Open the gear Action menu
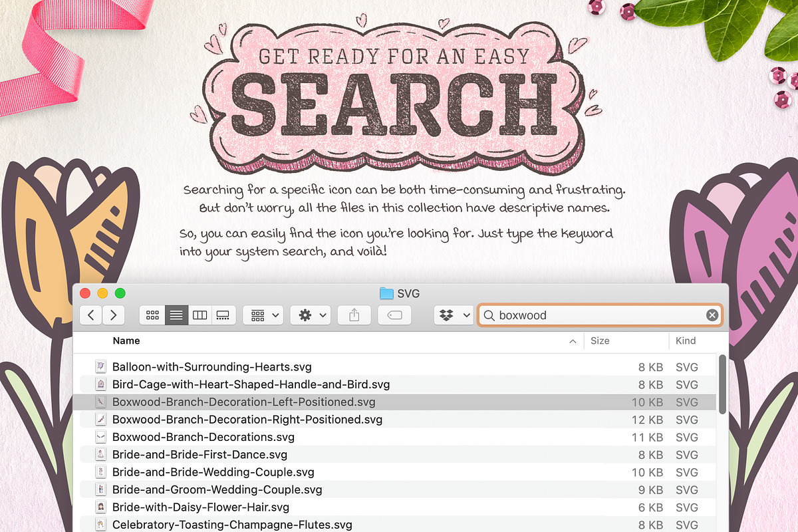The image size is (798, 532). click(311, 315)
